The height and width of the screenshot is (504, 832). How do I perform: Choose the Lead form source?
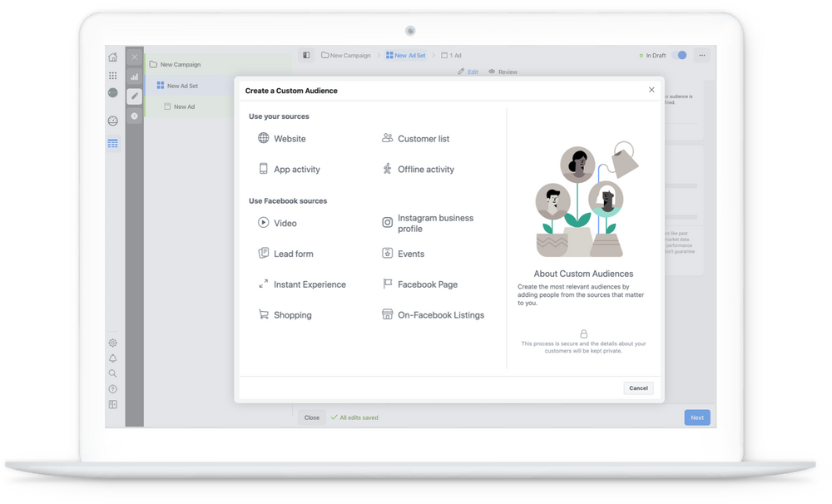[285, 254]
